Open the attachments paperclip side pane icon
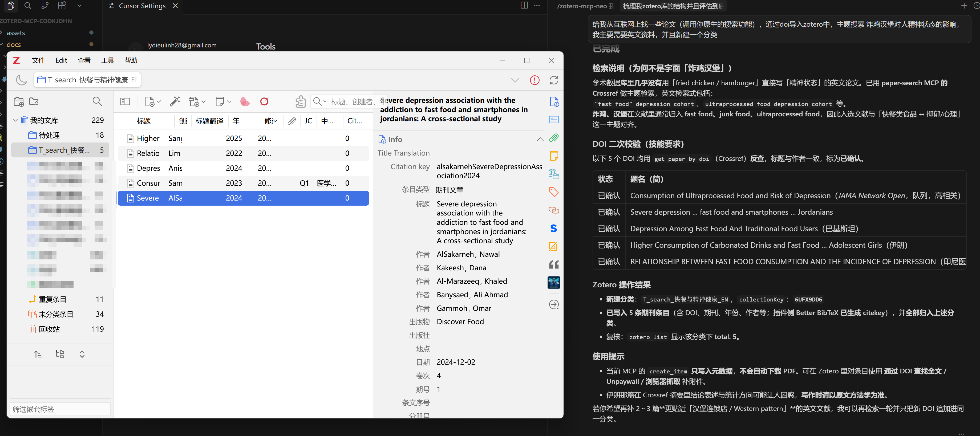This screenshot has height=436, width=980. point(553,138)
